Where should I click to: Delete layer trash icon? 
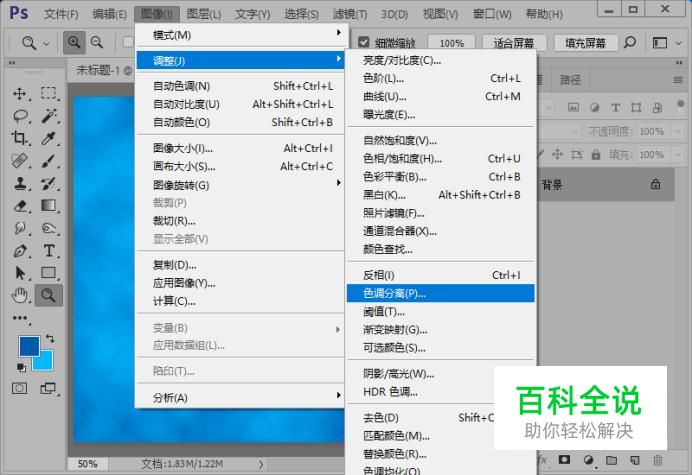point(658,460)
